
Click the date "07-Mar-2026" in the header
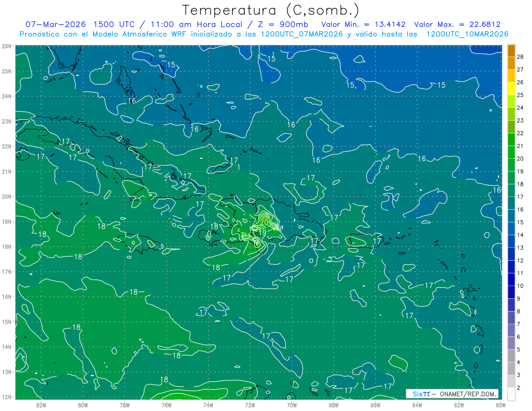tap(56, 24)
